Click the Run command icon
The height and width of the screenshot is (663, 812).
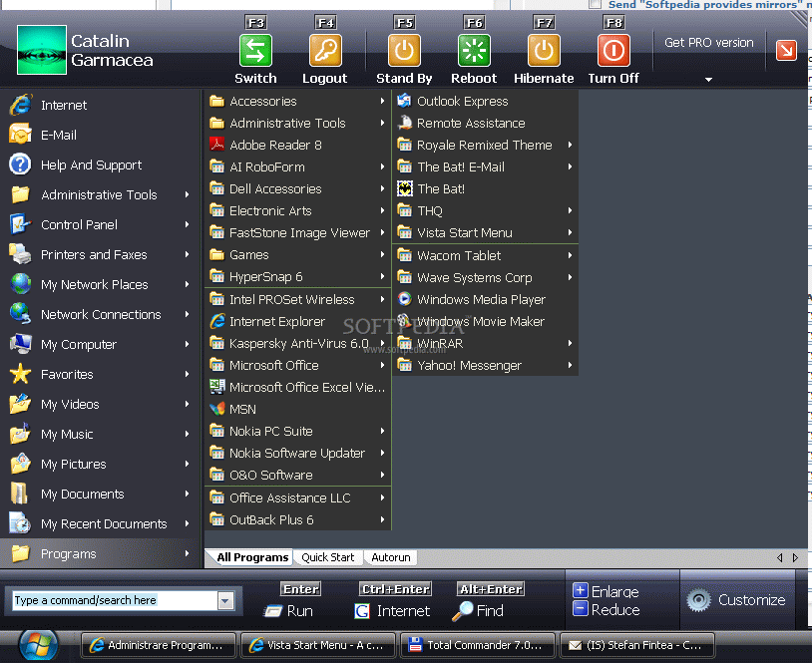pos(272,611)
